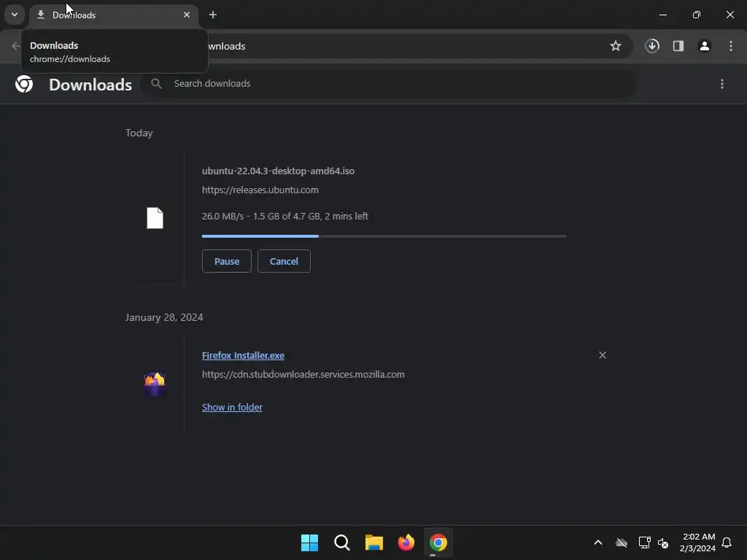Viewport: 747px width, 560px height.
Task: Open Windows taskbar search
Action: (342, 542)
